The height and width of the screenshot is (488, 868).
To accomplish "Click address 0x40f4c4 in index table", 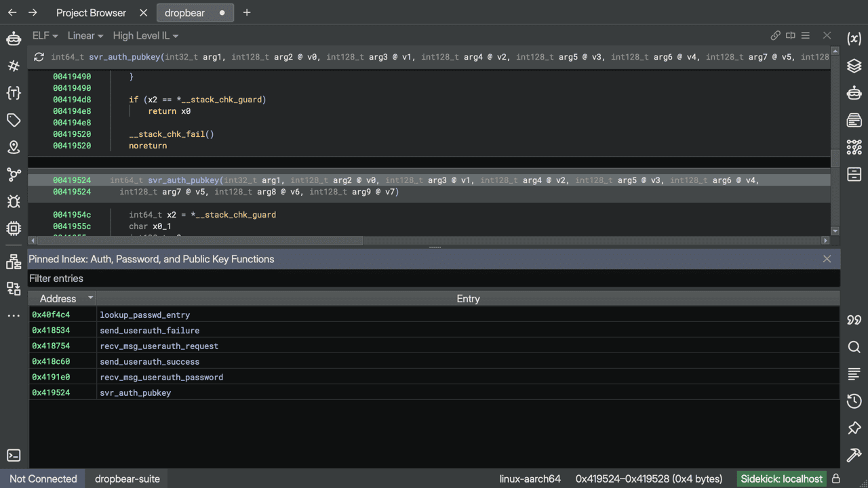I will [51, 315].
